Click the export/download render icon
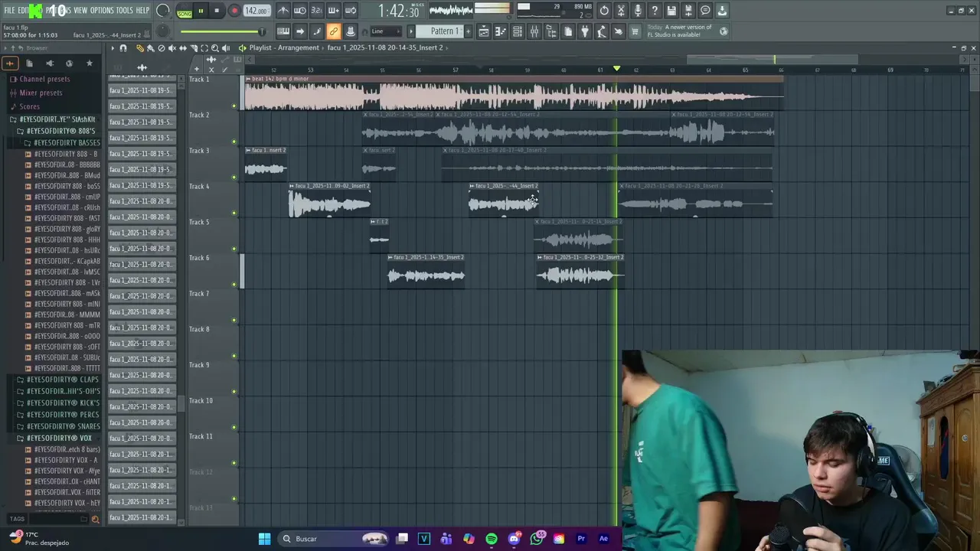This screenshot has height=551, width=980. click(x=723, y=11)
